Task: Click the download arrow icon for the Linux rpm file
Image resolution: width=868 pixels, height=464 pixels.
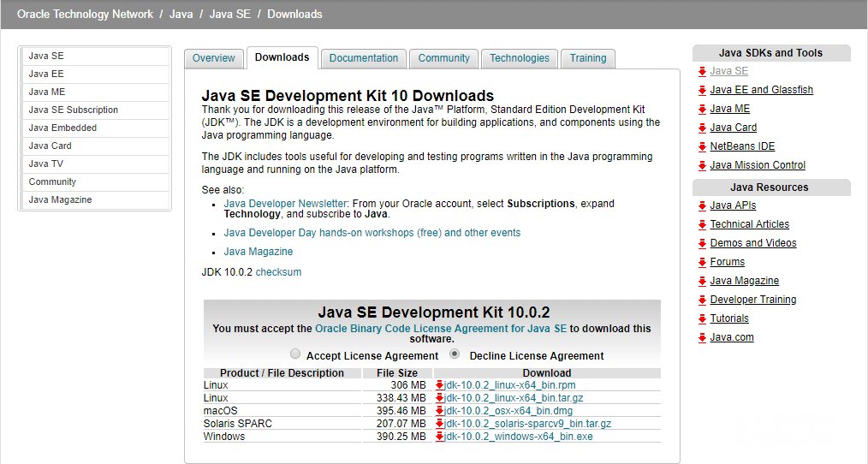Action: coord(440,385)
